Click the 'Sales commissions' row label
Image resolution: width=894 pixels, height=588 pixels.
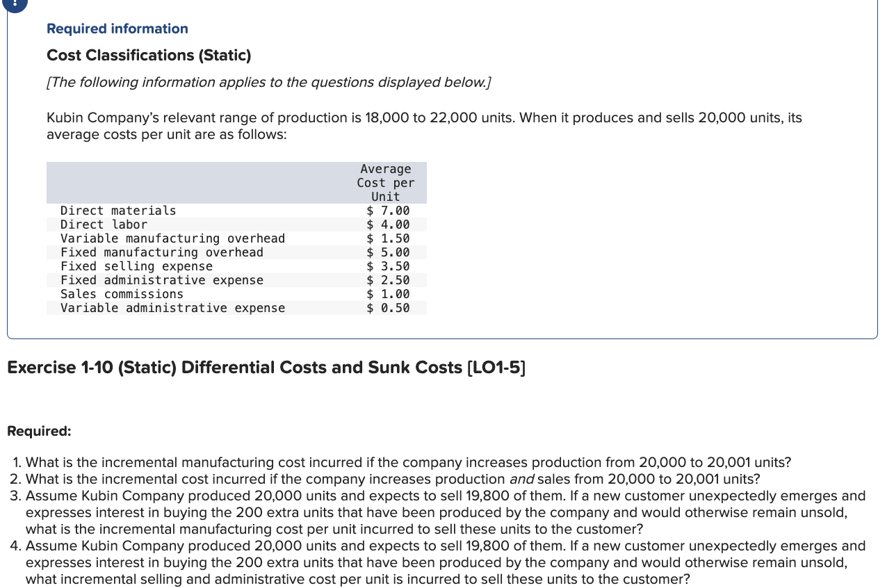122,294
